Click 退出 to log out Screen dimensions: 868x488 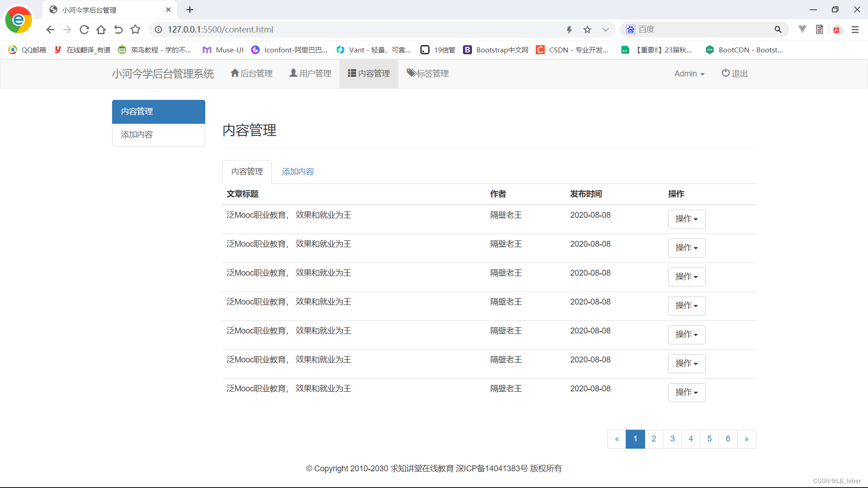[735, 74]
